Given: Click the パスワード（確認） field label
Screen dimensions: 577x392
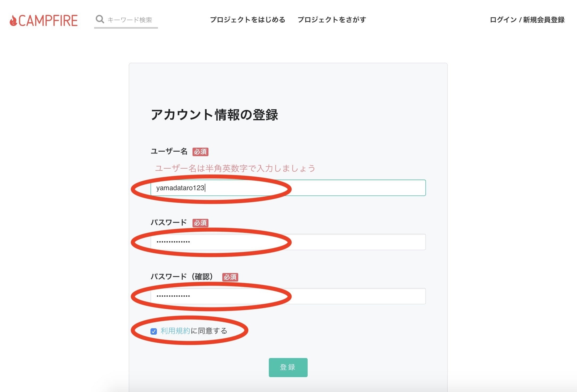Looking at the screenshot, I should pos(182,277).
